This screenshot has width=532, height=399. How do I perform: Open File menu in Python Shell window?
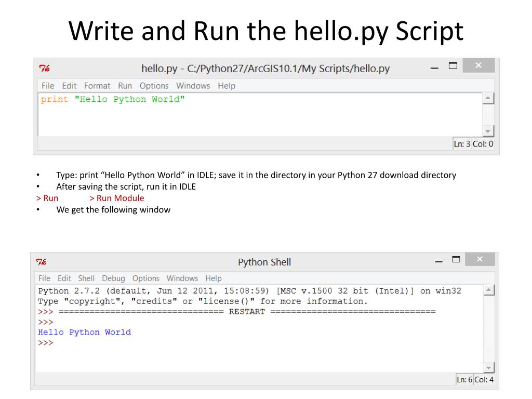tap(45, 278)
